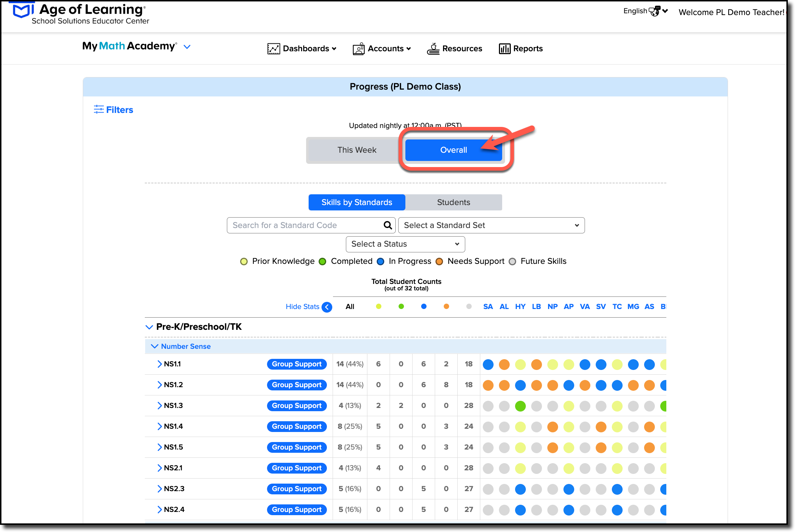This screenshot has width=795, height=532.
Task: Click AP's yellow dot in NS2.1 row
Action: [569, 469]
